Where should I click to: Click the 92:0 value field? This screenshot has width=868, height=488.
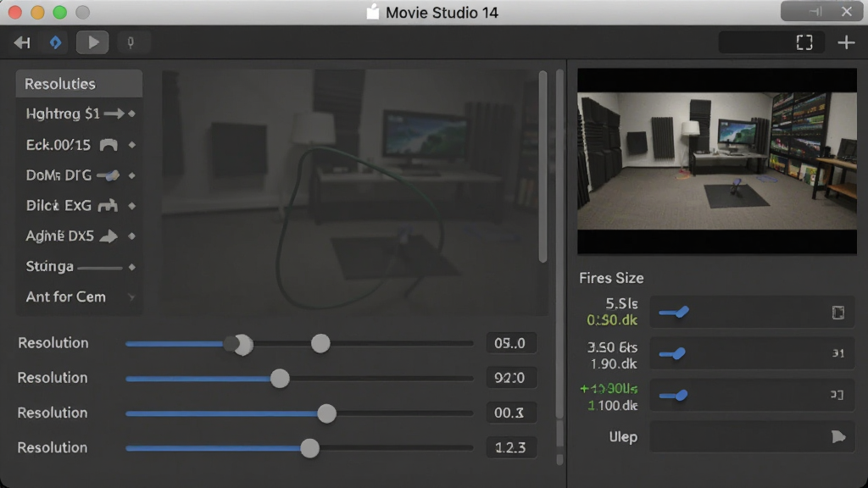[x=511, y=378]
